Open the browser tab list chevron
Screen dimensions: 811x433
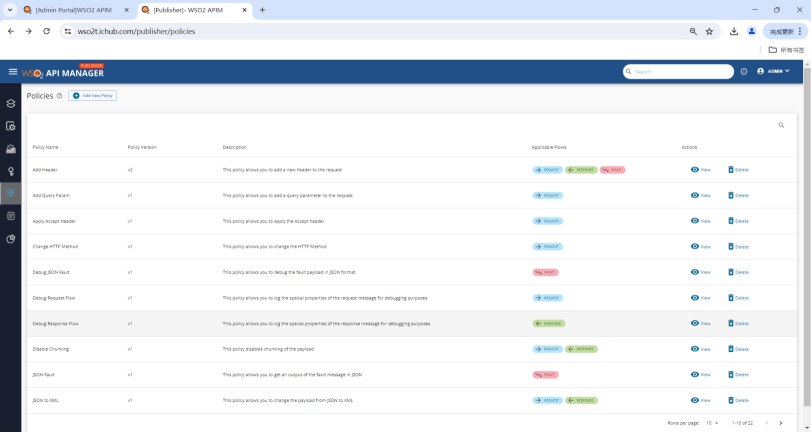click(11, 10)
